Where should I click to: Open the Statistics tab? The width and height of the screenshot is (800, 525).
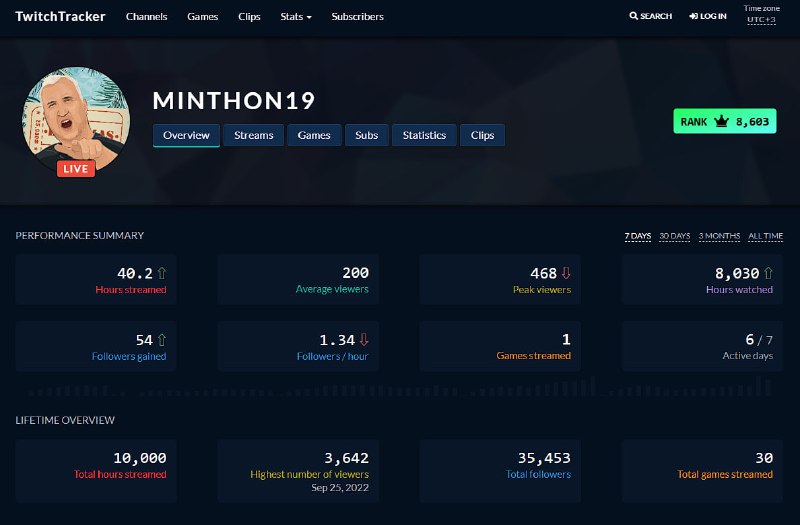424,135
